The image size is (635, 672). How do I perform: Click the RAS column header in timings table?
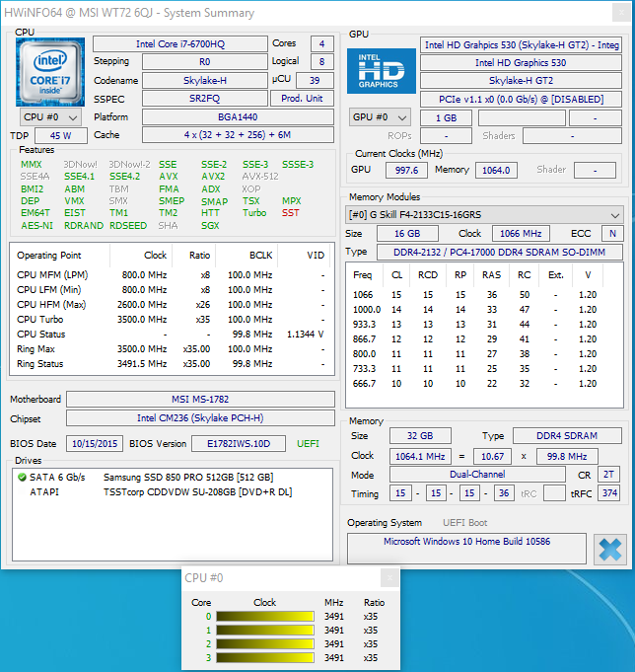tap(491, 274)
